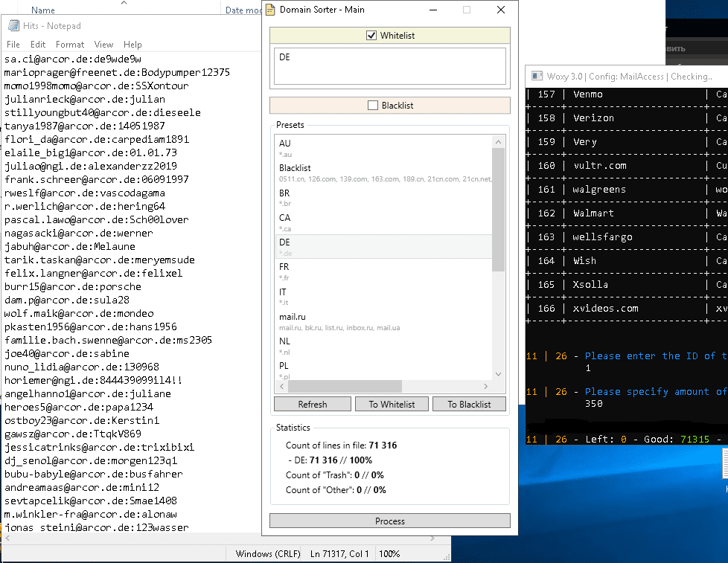Open Notepad's View menu
Viewport: 728px width, 563px height.
[104, 45]
